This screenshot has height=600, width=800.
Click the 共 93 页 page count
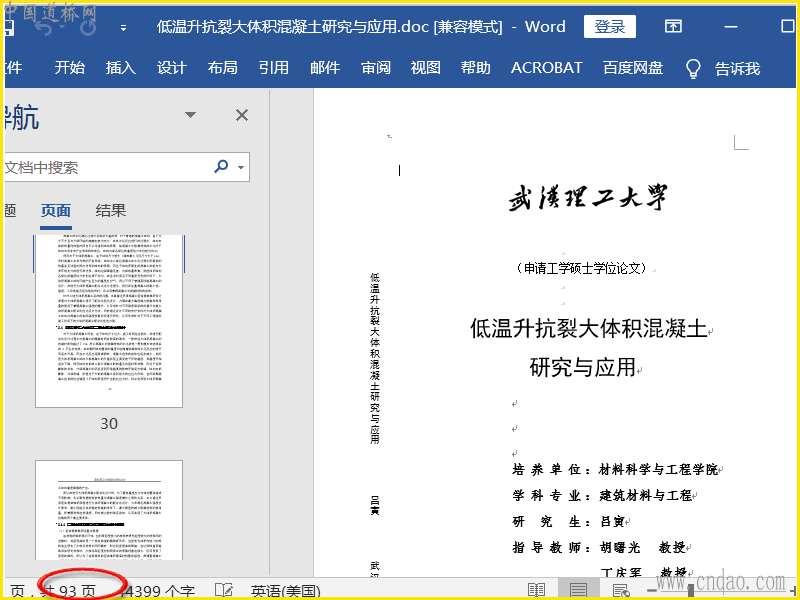tap(70, 591)
